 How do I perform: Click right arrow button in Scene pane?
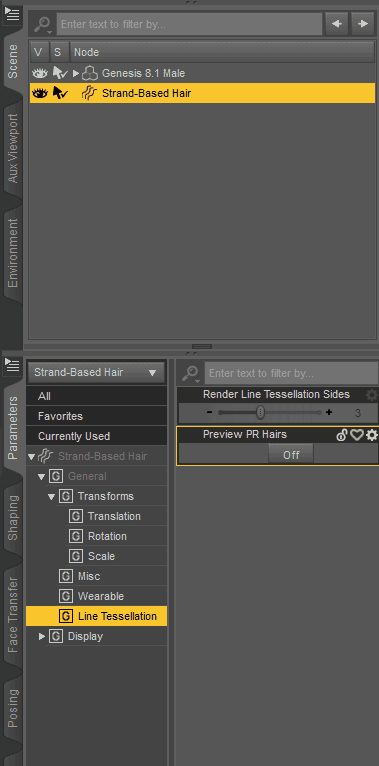362,24
